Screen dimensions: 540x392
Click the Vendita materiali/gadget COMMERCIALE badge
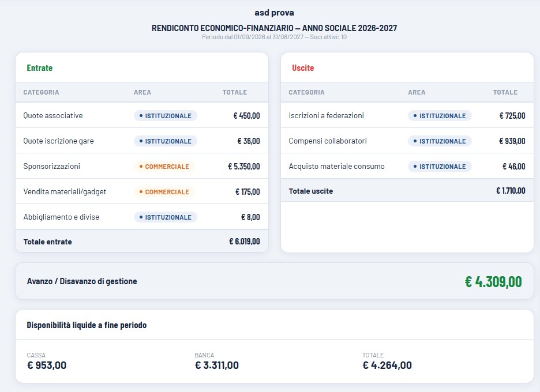(x=164, y=192)
